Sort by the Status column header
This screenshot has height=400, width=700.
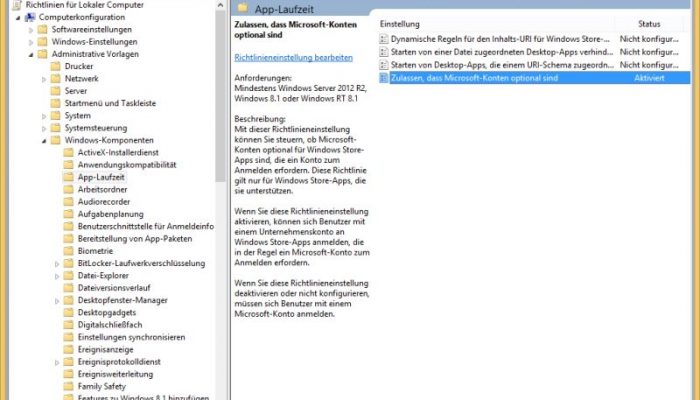(649, 24)
